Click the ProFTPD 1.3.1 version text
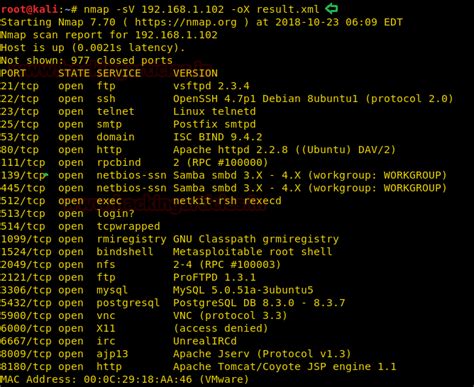This screenshot has height=387, width=474. [x=214, y=277]
